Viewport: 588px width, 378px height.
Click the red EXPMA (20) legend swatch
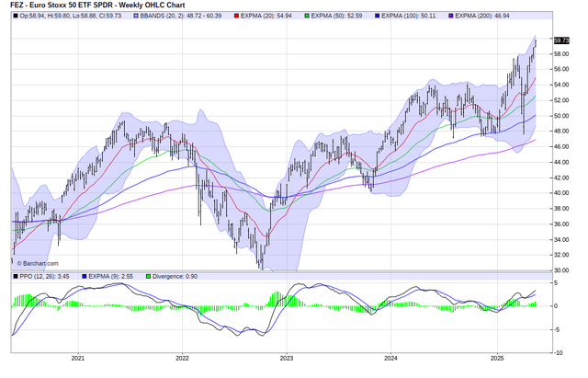[237, 16]
